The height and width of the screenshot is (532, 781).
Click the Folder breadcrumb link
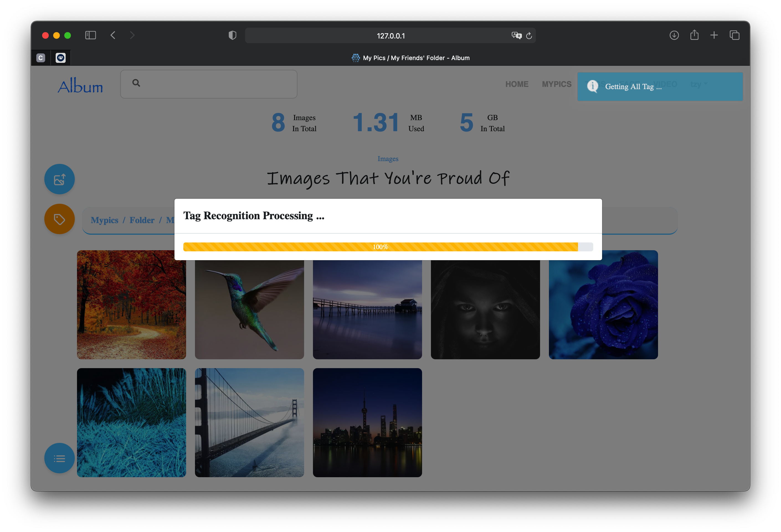click(142, 220)
